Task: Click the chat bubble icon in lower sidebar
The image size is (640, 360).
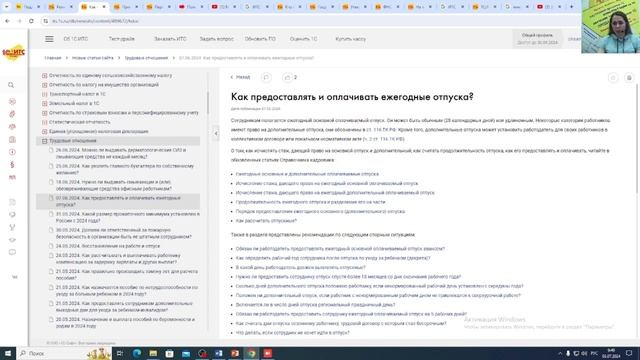Action: (12, 252)
